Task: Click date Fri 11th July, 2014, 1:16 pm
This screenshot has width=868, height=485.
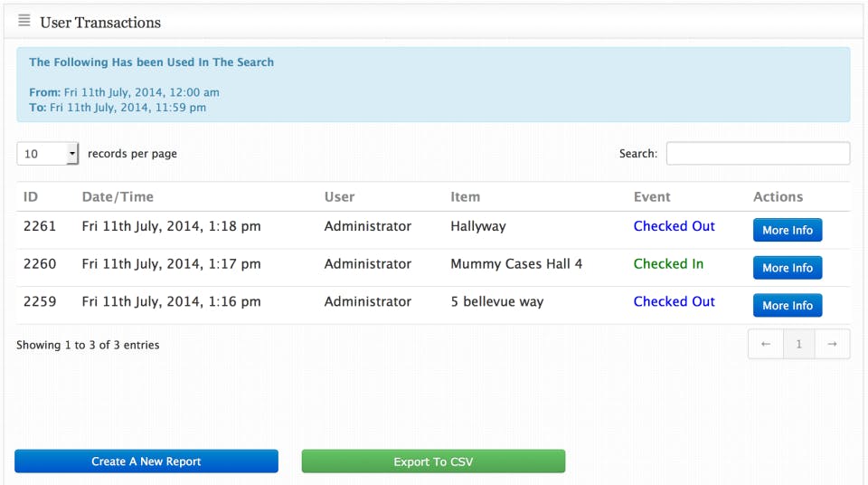Action: [x=171, y=301]
